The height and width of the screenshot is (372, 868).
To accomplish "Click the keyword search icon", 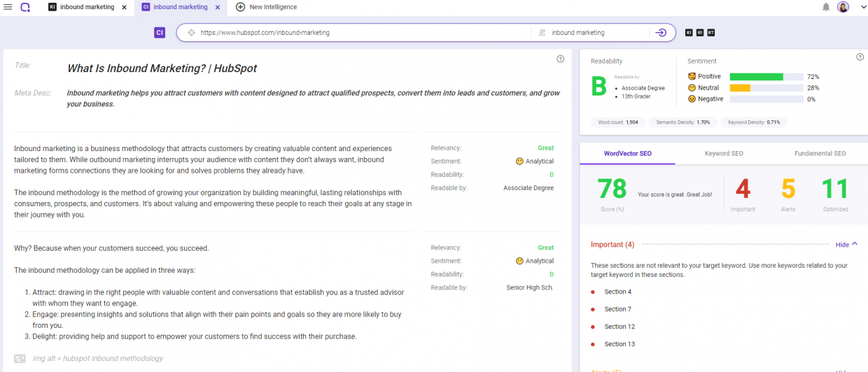I will (x=541, y=33).
